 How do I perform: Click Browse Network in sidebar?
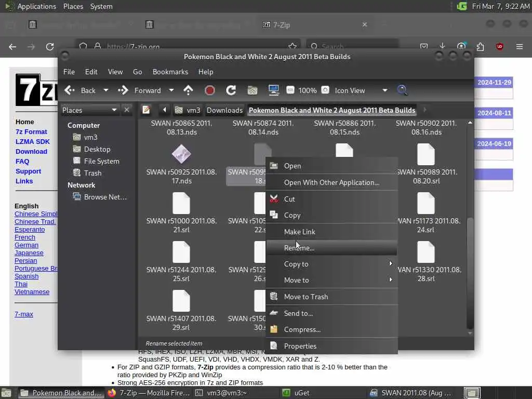pos(100,197)
